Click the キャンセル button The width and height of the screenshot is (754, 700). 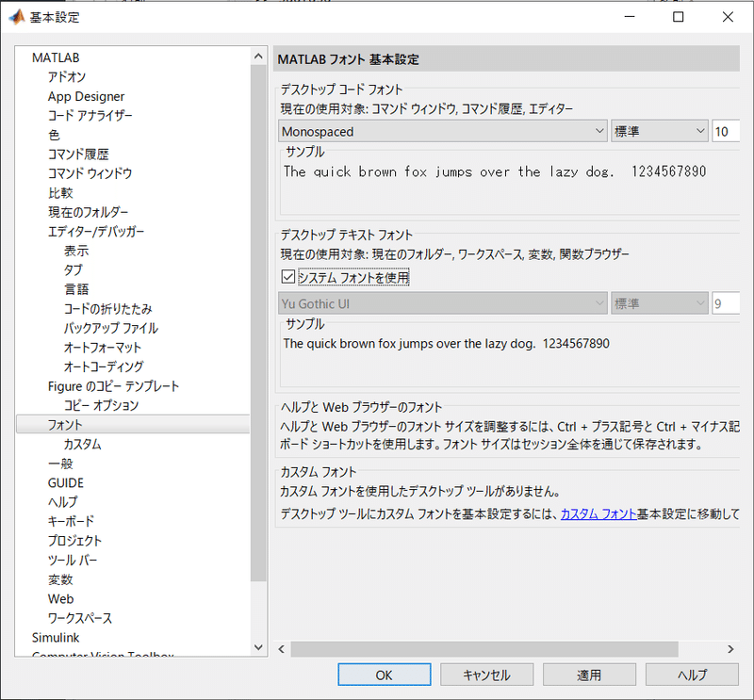[x=486, y=675]
